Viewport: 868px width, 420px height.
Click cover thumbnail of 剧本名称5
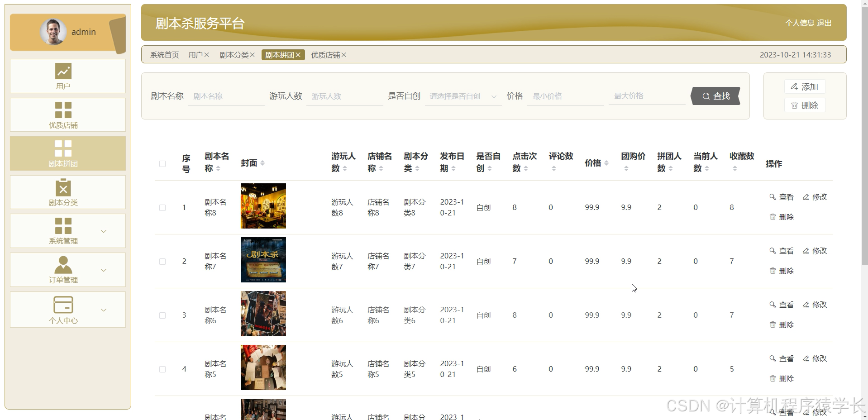263,367
